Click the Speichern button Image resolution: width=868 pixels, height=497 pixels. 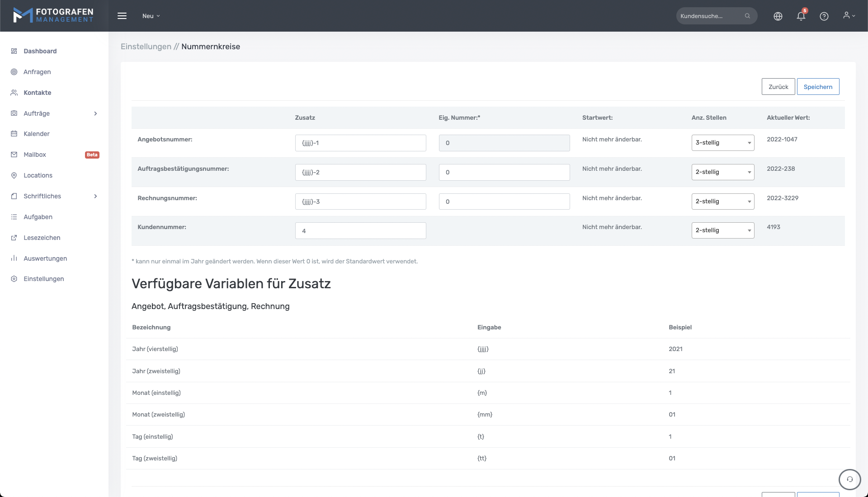pos(817,87)
